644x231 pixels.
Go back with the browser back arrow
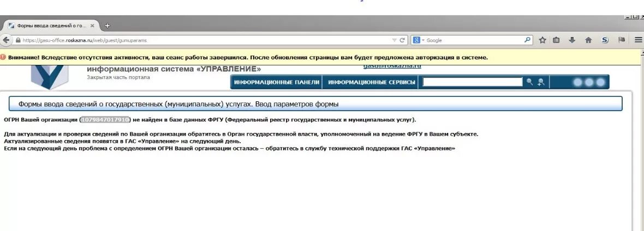[6, 40]
